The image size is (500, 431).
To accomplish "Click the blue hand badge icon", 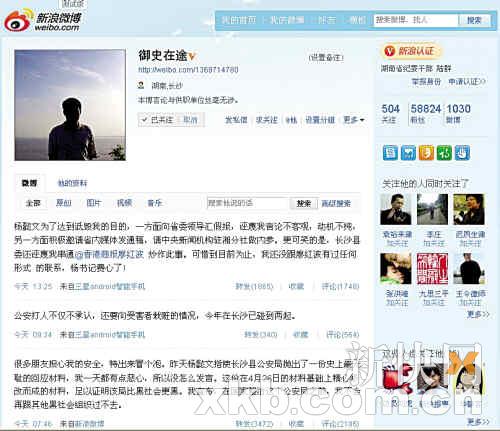I will [x=462, y=153].
